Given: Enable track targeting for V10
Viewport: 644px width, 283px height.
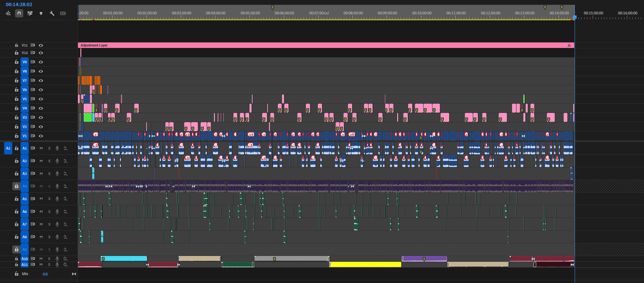Looking at the screenshot, I should pos(25,53).
